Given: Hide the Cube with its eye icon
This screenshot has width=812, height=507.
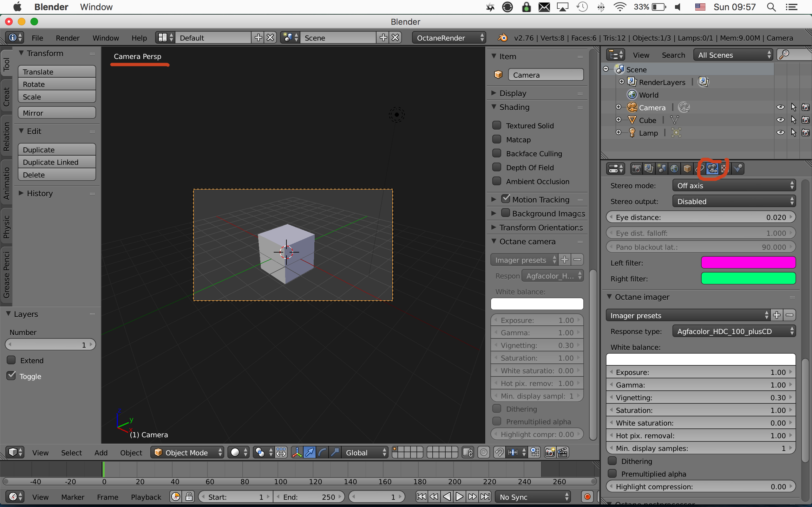Looking at the screenshot, I should coord(780,120).
